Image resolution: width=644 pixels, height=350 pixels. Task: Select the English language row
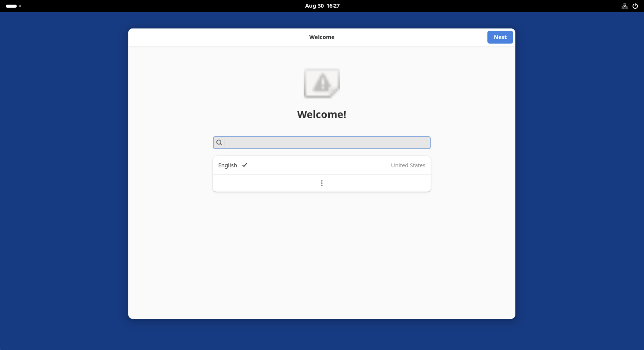322,165
